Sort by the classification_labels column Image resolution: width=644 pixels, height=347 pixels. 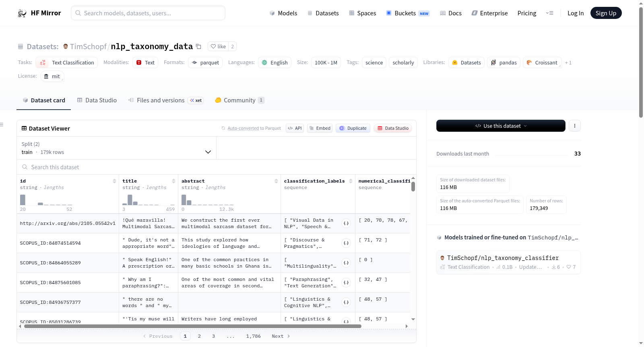click(351, 181)
